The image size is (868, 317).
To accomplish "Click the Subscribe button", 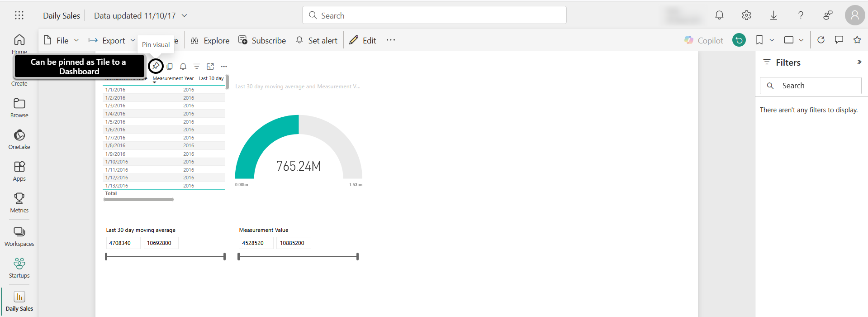I will (x=262, y=40).
